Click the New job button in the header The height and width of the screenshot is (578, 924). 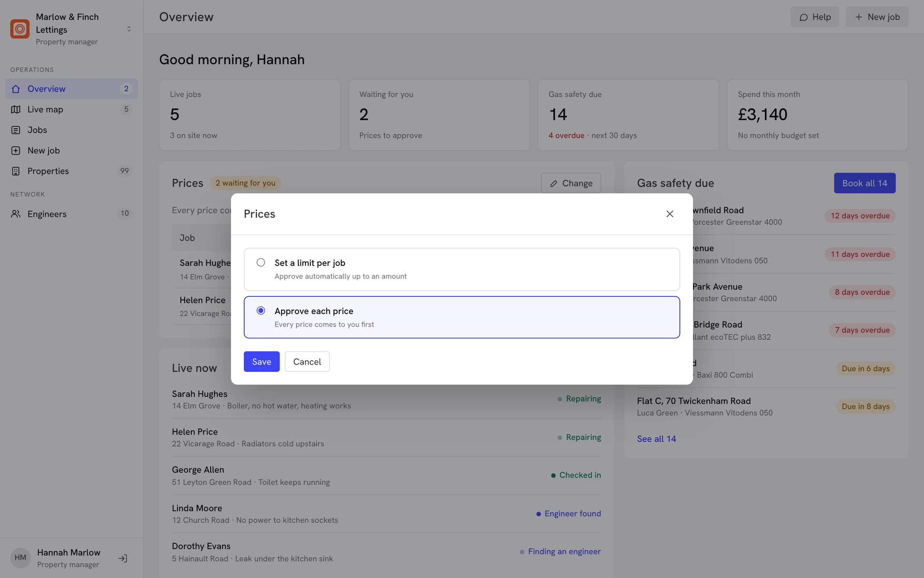click(877, 17)
